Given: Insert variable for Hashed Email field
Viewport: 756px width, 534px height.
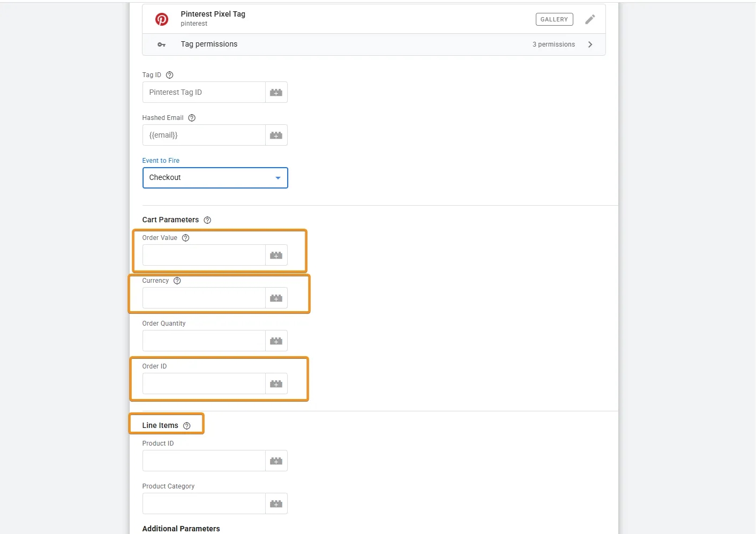Looking at the screenshot, I should (276, 135).
